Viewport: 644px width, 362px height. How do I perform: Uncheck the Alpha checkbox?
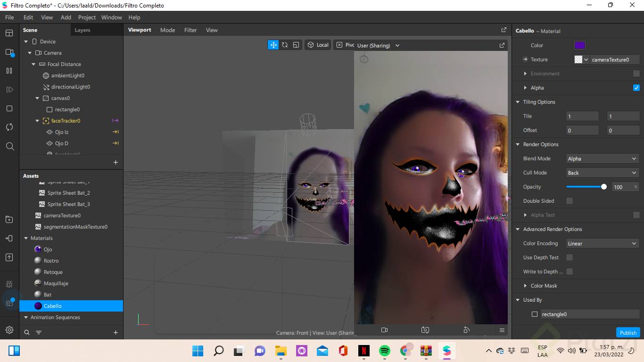coord(636,88)
